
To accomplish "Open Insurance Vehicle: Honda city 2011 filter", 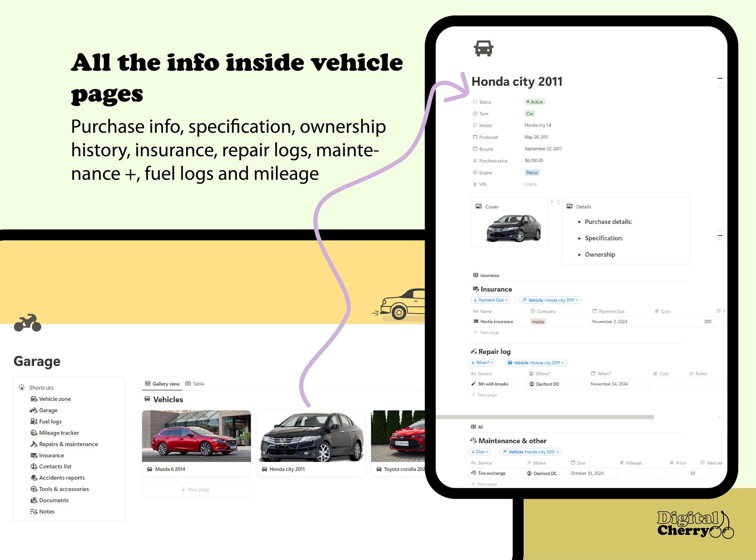I will coord(550,300).
